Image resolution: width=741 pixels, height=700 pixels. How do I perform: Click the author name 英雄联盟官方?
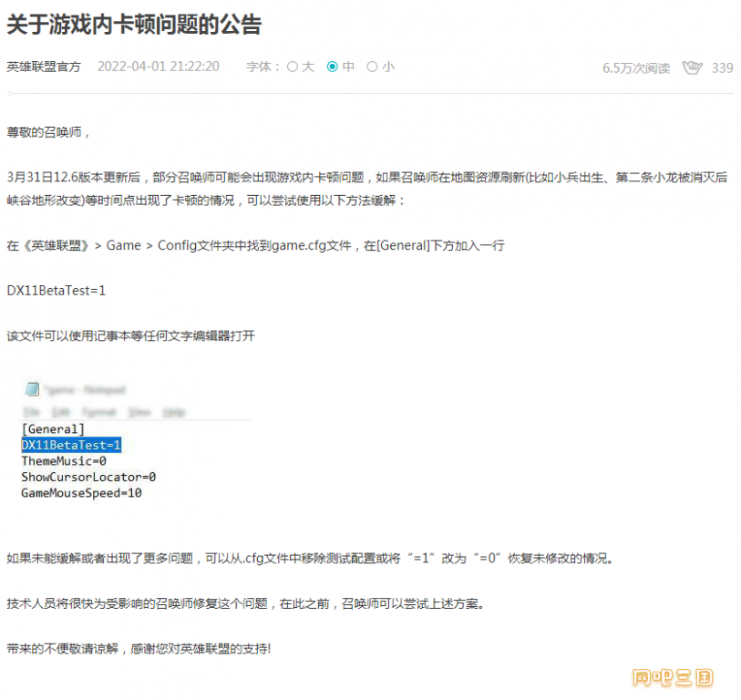click(44, 67)
